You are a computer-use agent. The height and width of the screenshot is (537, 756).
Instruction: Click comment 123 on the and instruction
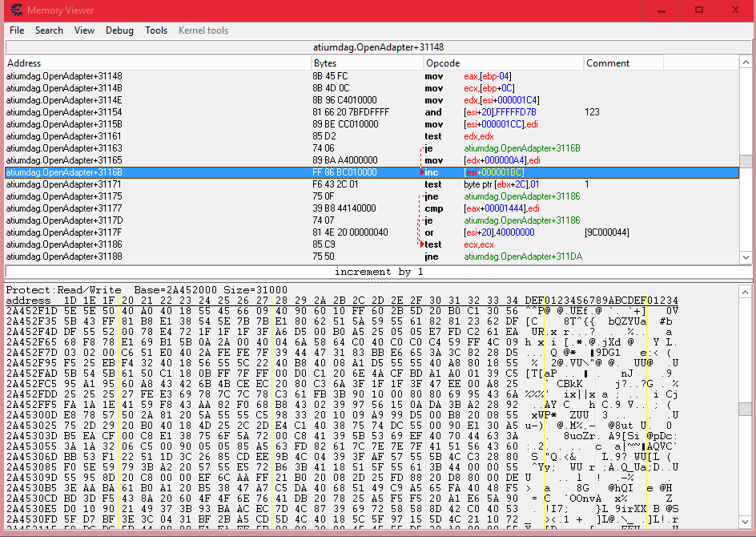(592, 112)
